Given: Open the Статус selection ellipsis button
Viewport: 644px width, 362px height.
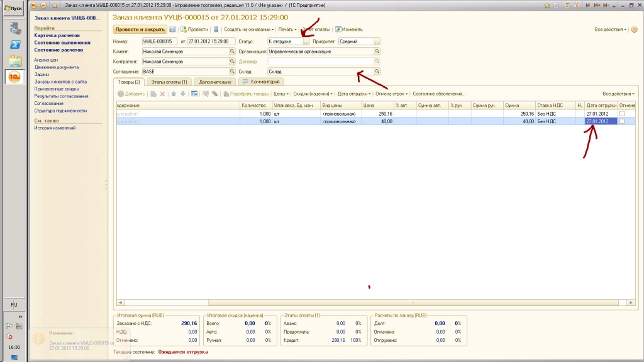Looking at the screenshot, I should 306,41.
